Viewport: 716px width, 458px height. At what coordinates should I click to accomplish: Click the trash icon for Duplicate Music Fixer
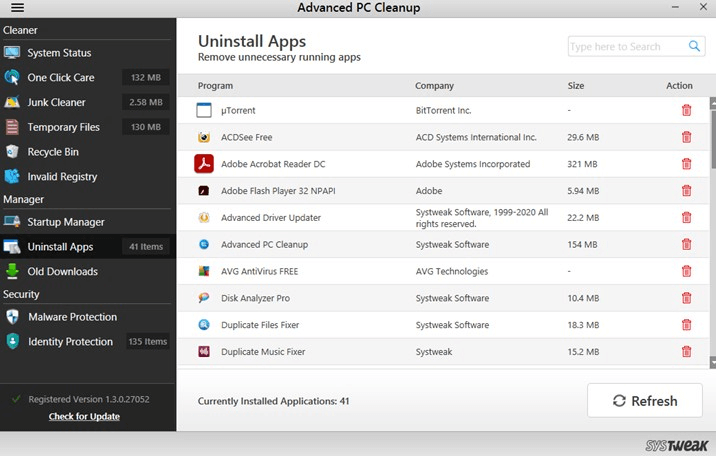click(686, 351)
